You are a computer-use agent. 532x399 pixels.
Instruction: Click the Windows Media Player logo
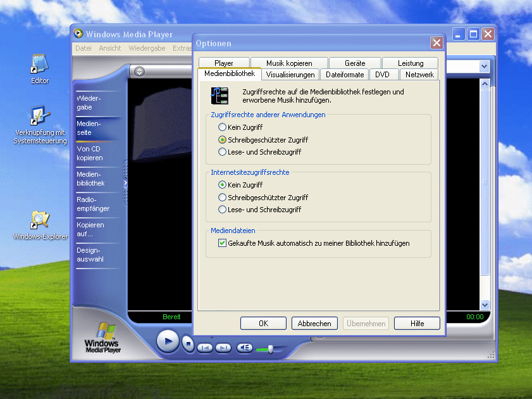[102, 338]
